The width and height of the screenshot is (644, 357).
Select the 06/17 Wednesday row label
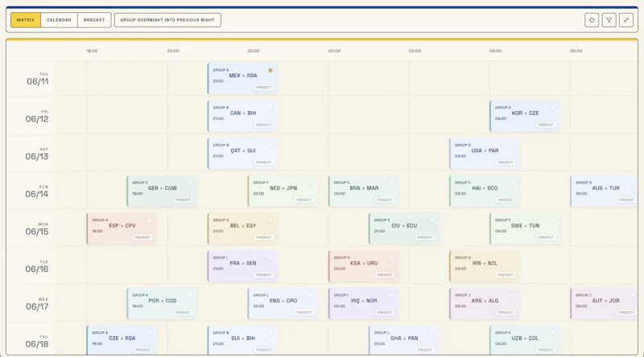coord(37,305)
